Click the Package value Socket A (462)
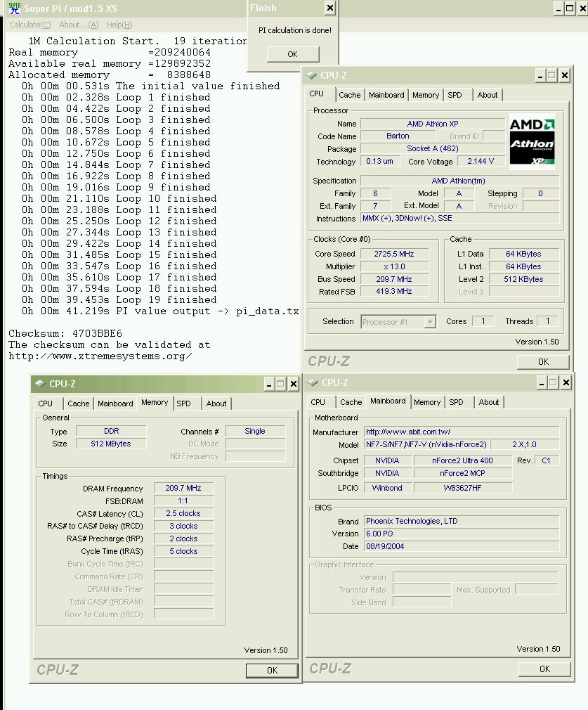Screen dimensions: 588x710 [432, 148]
